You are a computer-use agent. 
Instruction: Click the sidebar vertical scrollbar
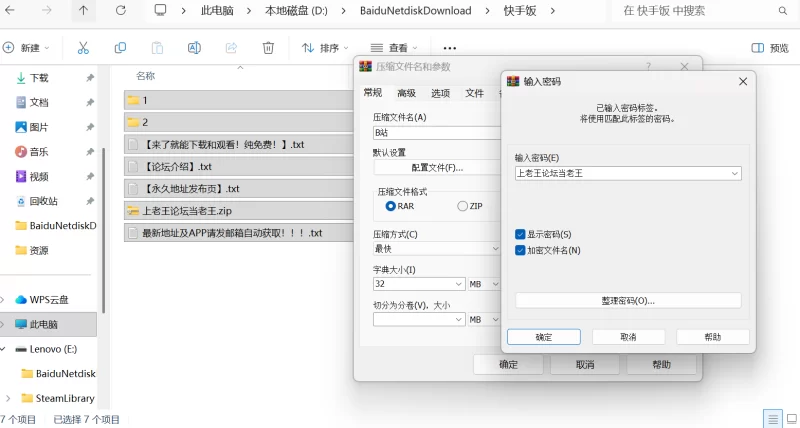tap(103, 230)
